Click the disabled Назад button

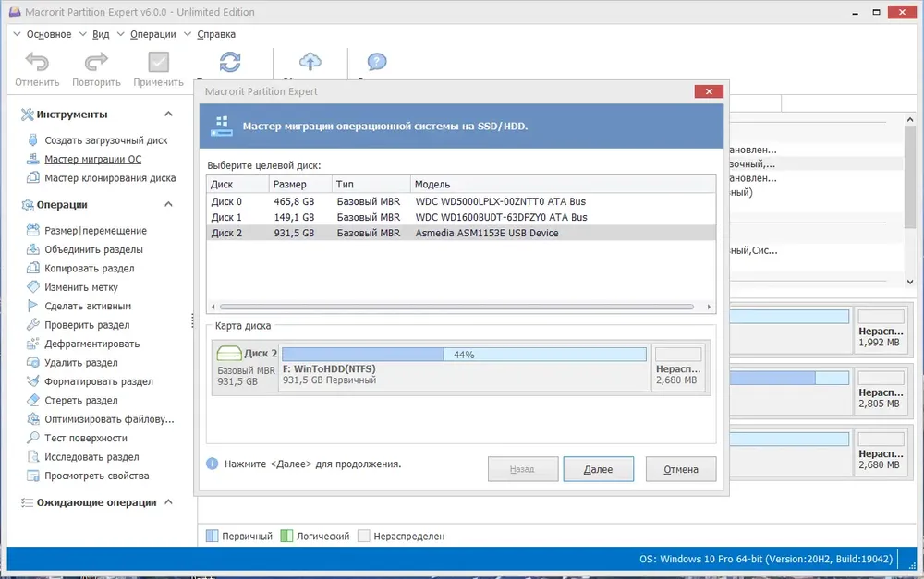tap(523, 469)
